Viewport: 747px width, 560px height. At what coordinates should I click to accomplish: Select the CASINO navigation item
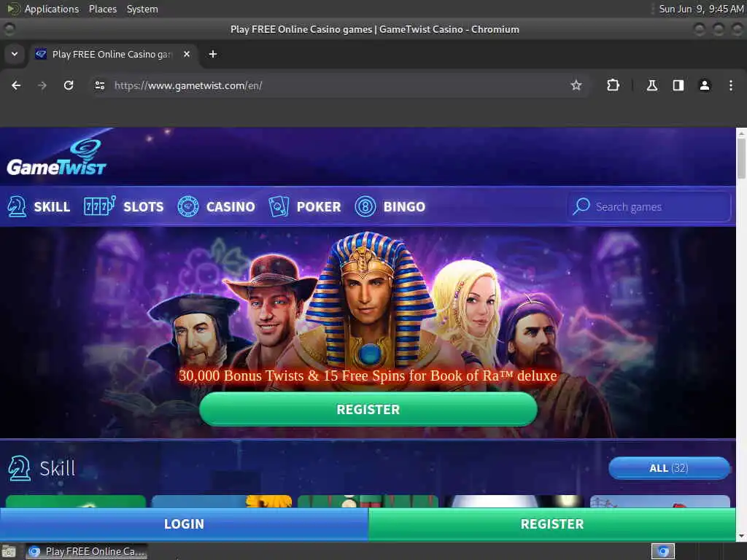[x=231, y=206]
